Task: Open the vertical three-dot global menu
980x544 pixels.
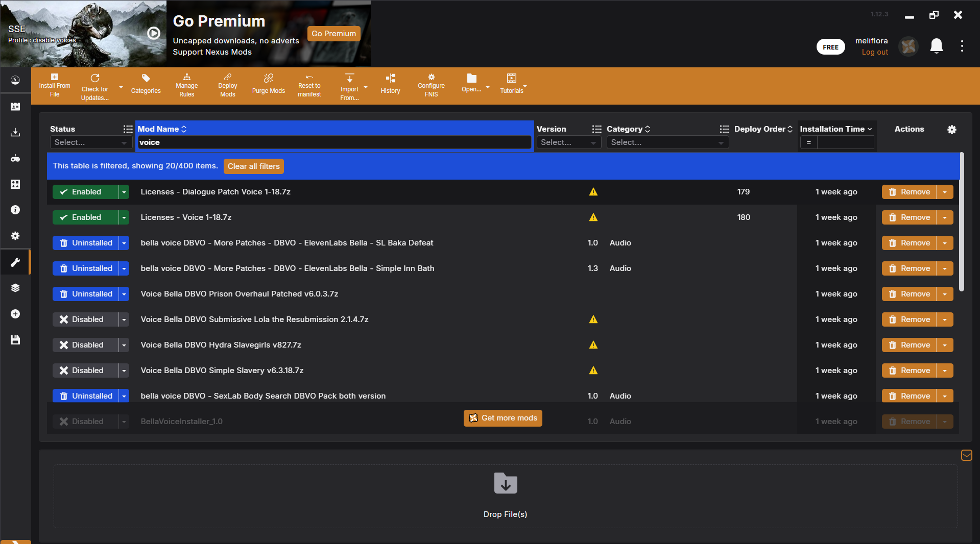Action: pos(962,46)
